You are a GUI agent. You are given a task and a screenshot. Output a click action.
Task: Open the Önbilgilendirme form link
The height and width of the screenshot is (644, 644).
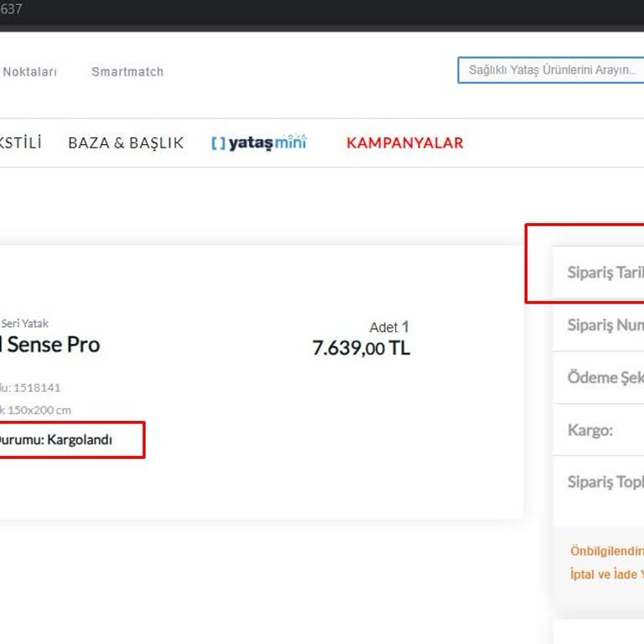[607, 551]
